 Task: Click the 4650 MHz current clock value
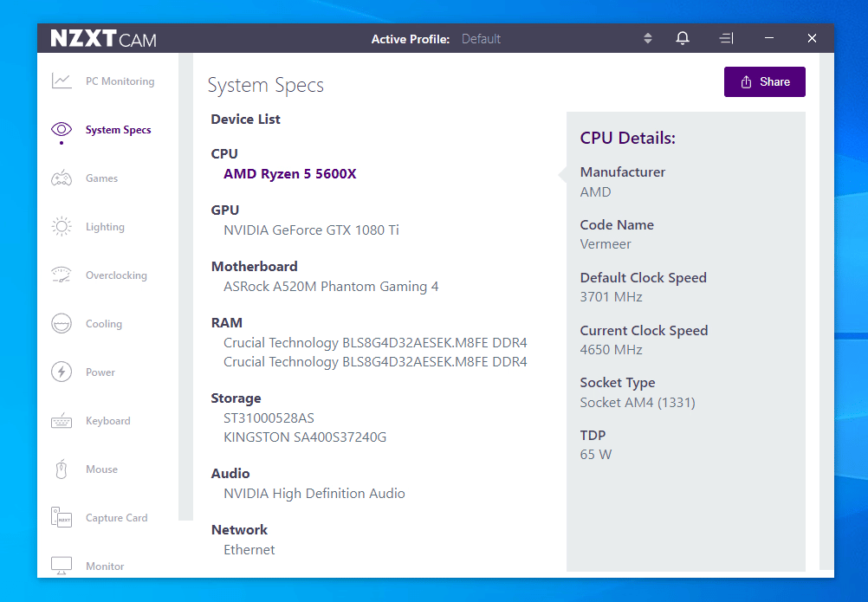611,350
